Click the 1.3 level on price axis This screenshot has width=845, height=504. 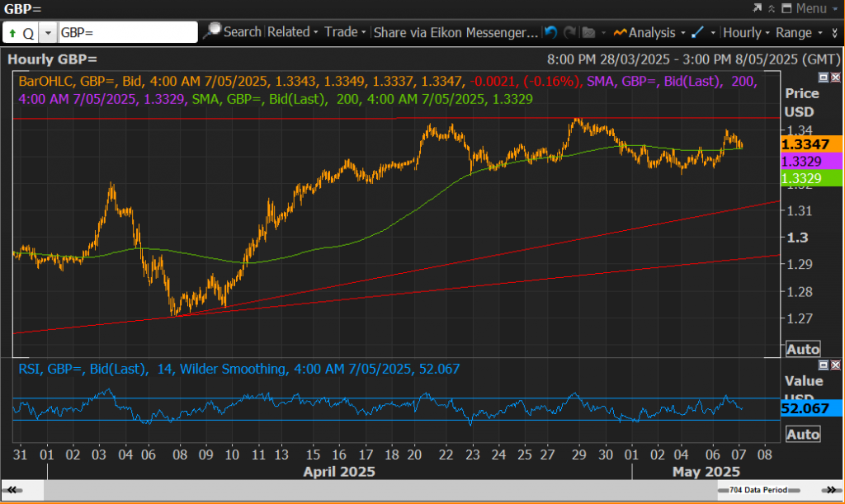pos(797,238)
